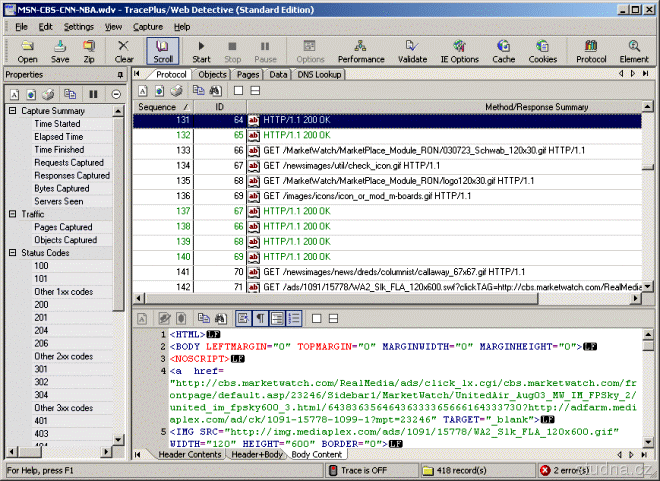
Task: Click the Open toolbar icon
Action: click(x=27, y=51)
